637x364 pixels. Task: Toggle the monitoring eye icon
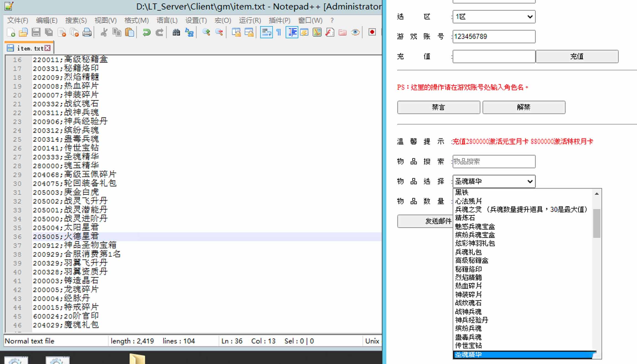click(355, 32)
